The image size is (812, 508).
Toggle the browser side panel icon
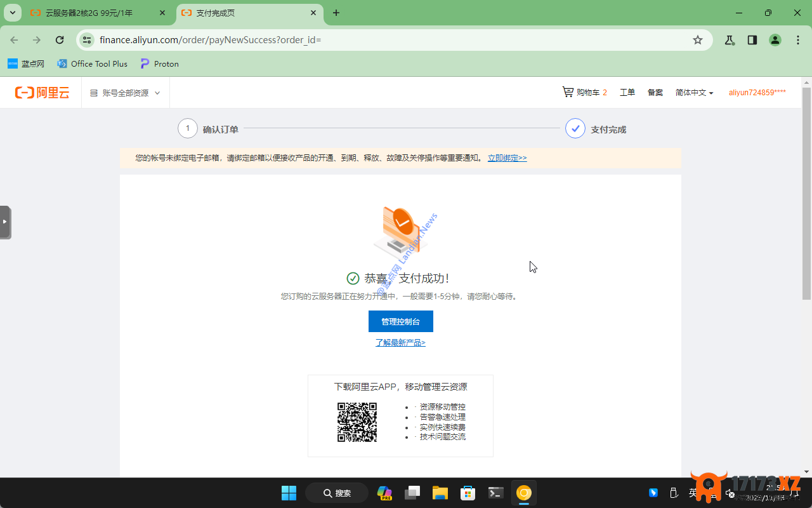(752, 40)
